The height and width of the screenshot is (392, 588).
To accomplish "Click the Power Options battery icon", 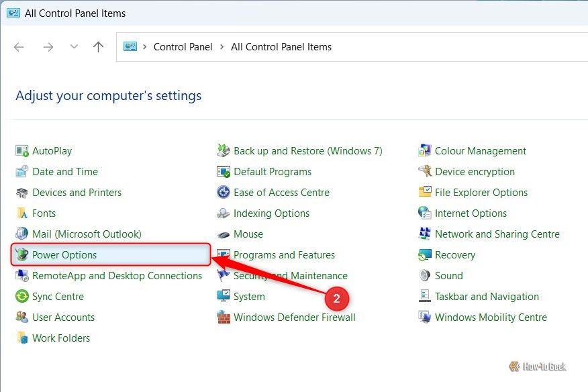I will click(21, 254).
